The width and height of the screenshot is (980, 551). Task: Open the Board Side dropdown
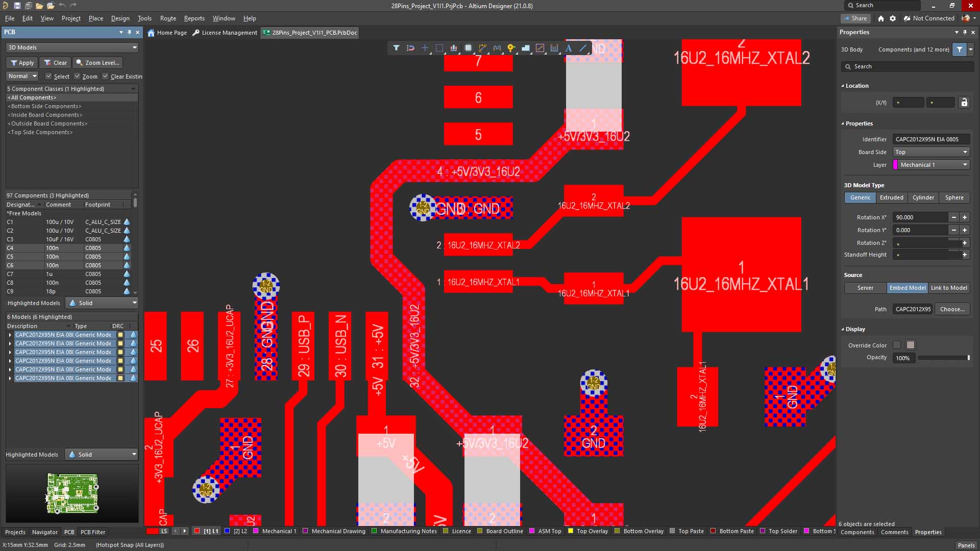tap(931, 152)
